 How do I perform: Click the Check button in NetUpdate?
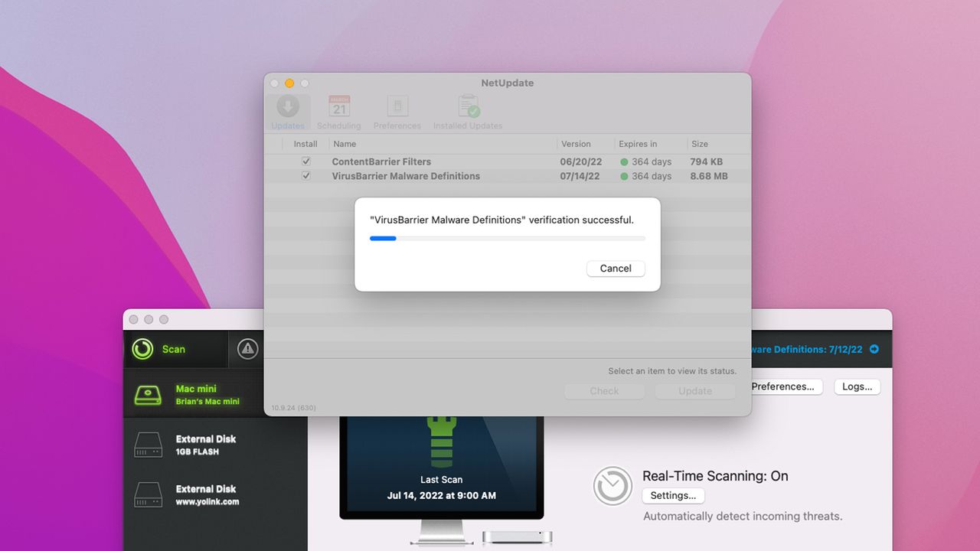[x=604, y=391]
